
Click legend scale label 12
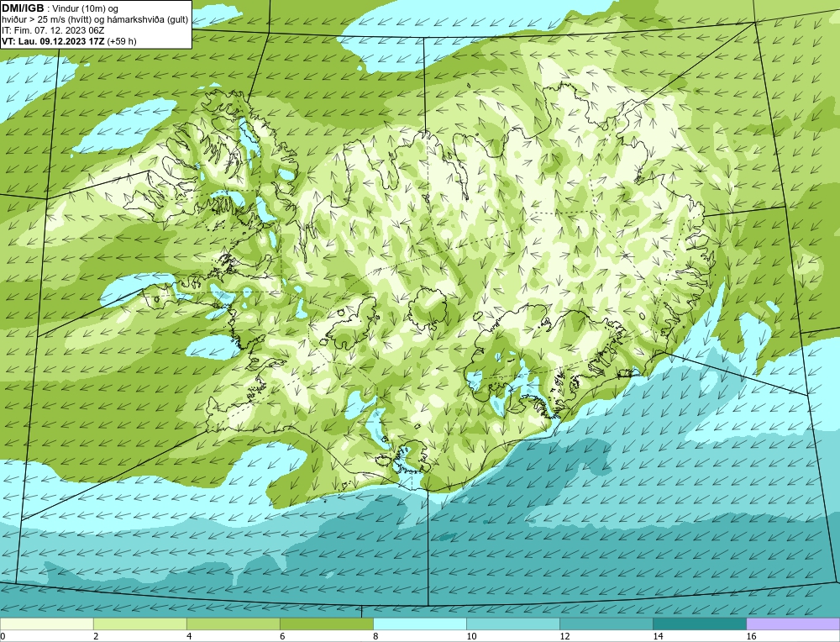tap(564, 636)
